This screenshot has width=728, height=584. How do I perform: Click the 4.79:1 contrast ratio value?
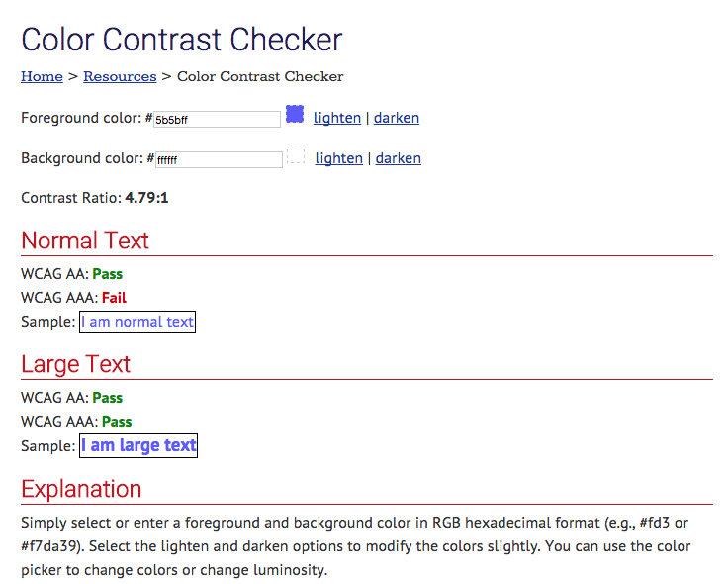click(146, 198)
